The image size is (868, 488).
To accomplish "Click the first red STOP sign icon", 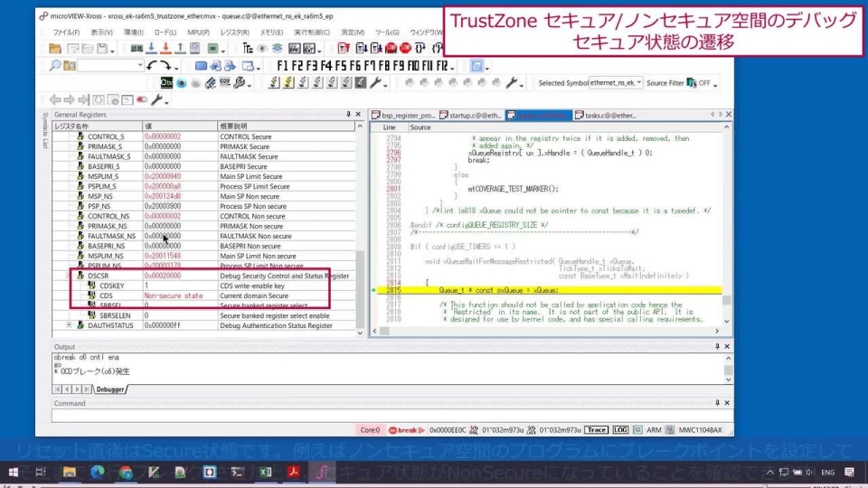I will pos(391,49).
